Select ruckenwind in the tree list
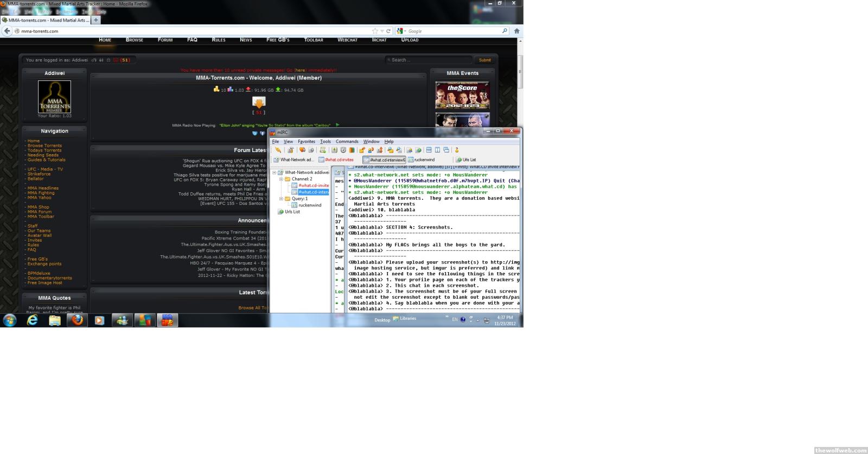The height and width of the screenshot is (454, 868). [310, 205]
